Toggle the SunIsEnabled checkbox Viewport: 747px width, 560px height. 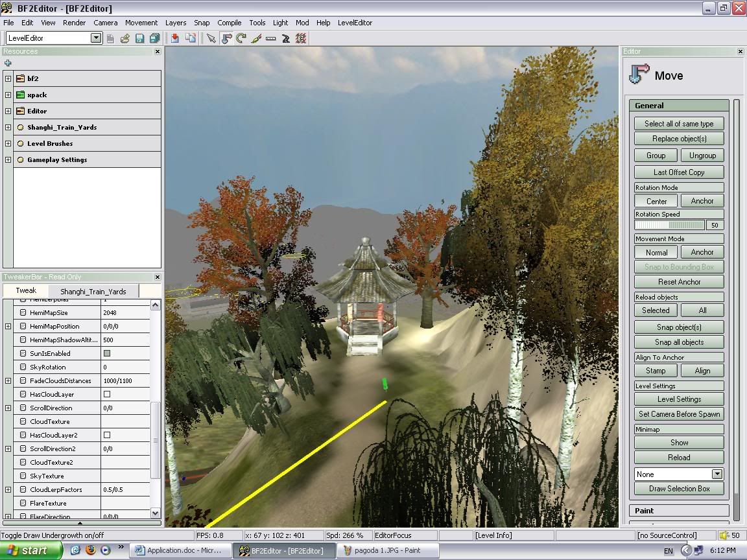coord(107,353)
